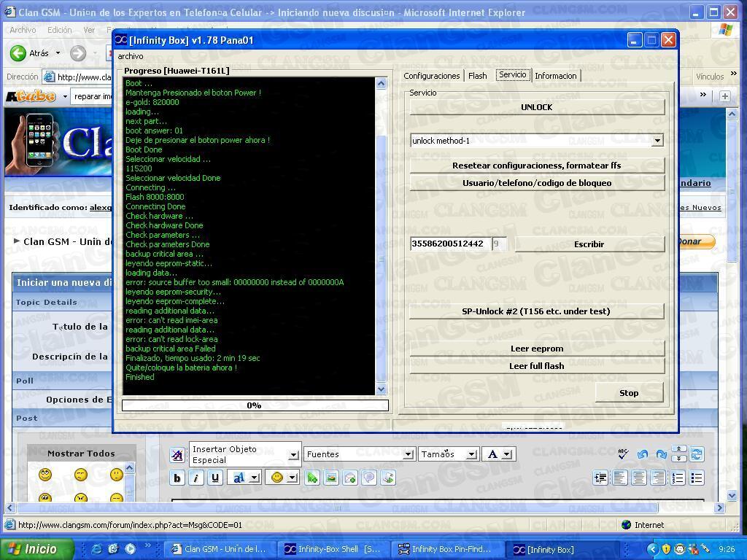Viewport: 747px width, 560px height.
Task: Click the Leer full flash button
Action: pos(537,366)
